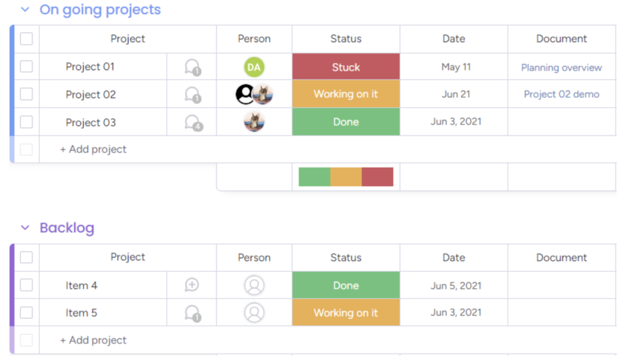
Task: Click the red segment in status summary bar
Action: pyautogui.click(x=377, y=177)
